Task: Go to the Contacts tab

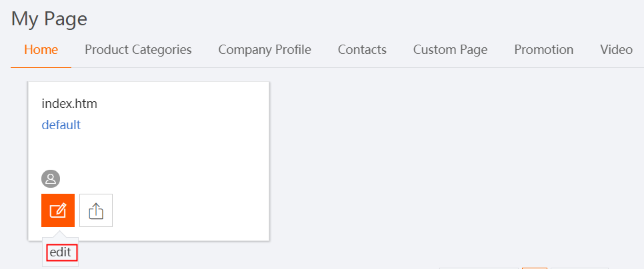Action: [362, 50]
